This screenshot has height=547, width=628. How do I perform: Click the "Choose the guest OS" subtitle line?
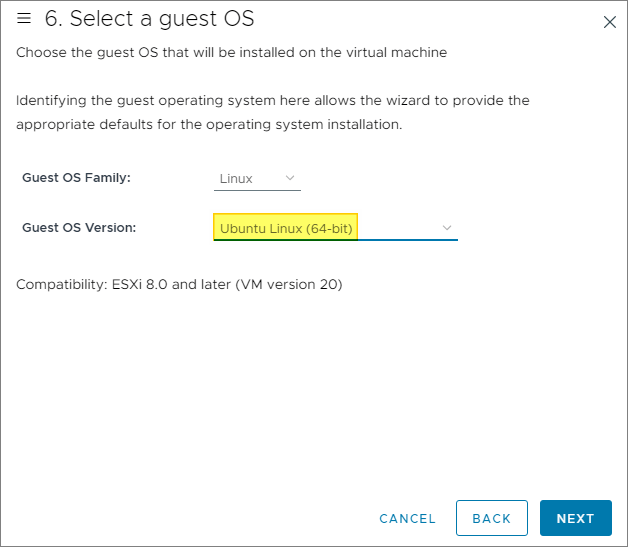coord(231,52)
